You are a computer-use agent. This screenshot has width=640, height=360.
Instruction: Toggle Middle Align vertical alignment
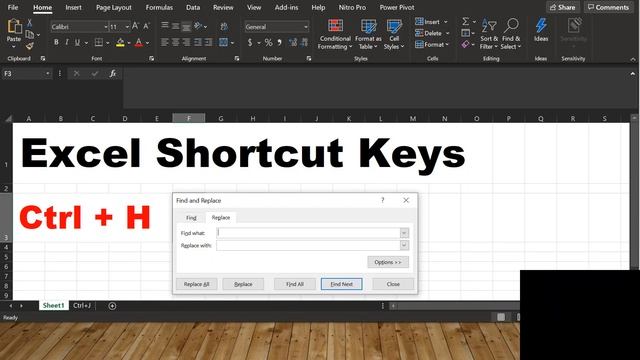[176, 27]
